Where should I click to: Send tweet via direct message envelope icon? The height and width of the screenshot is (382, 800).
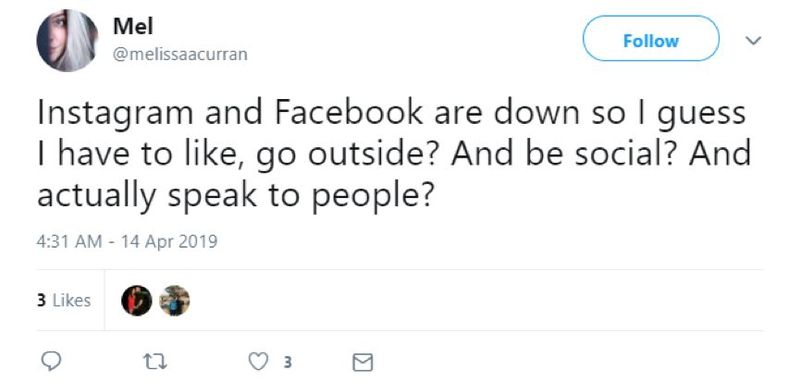click(x=363, y=363)
